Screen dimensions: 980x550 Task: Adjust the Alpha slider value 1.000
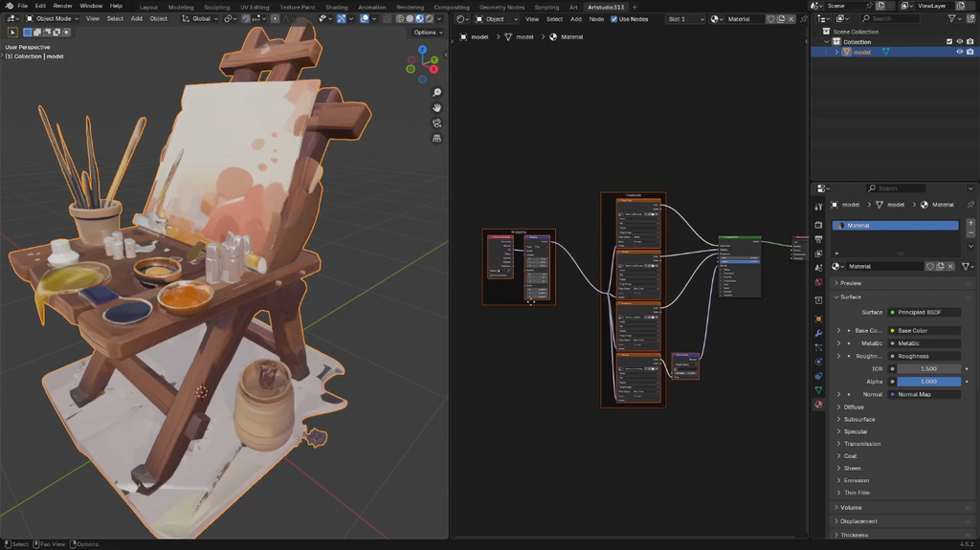pos(928,382)
